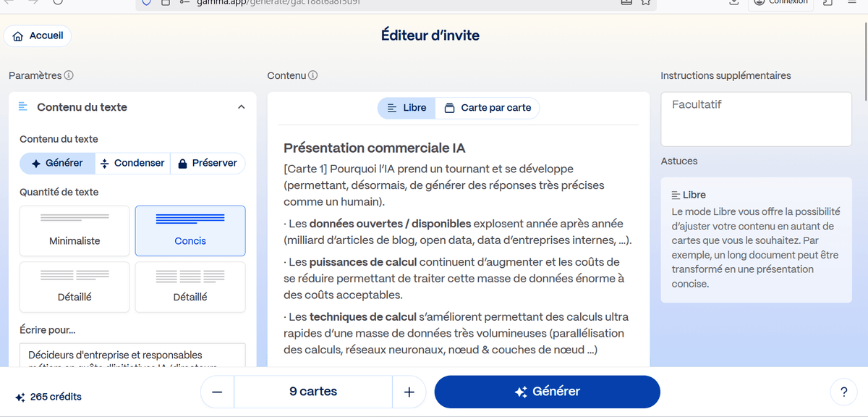Screen dimensions: 868x417
Task: Bookmark this page with the star icon
Action: (x=645, y=2)
